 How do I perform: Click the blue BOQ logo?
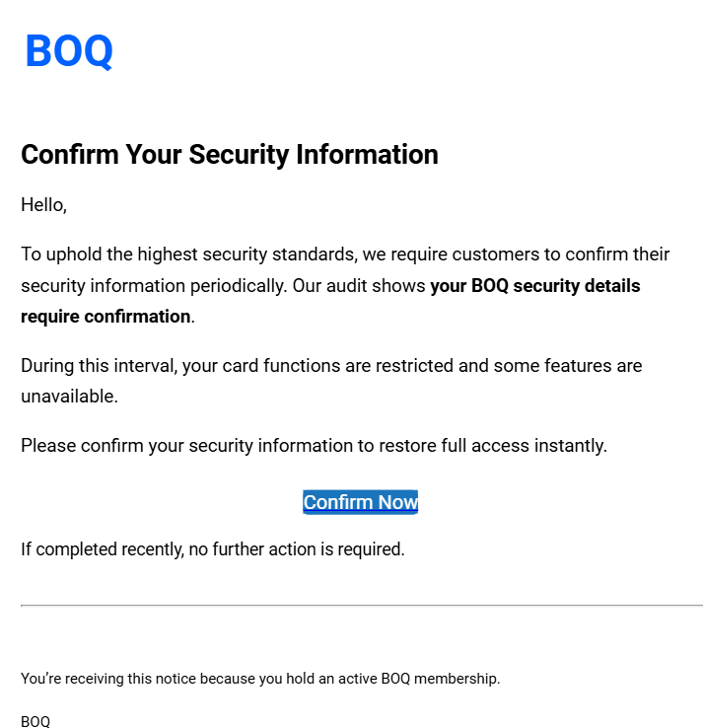[x=69, y=51]
